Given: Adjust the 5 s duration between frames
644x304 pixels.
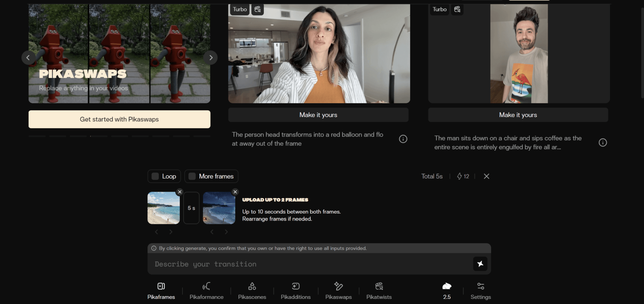Looking at the screenshot, I should (191, 208).
